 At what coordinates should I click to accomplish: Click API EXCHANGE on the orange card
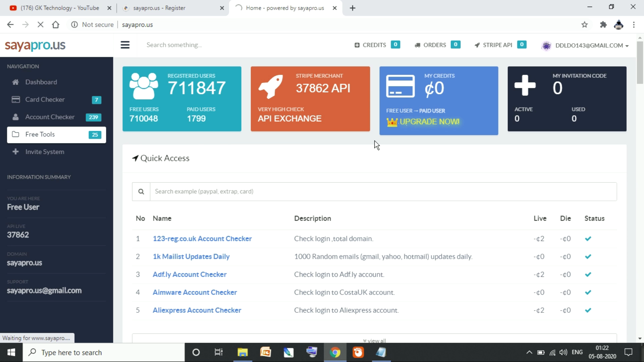coord(289,119)
